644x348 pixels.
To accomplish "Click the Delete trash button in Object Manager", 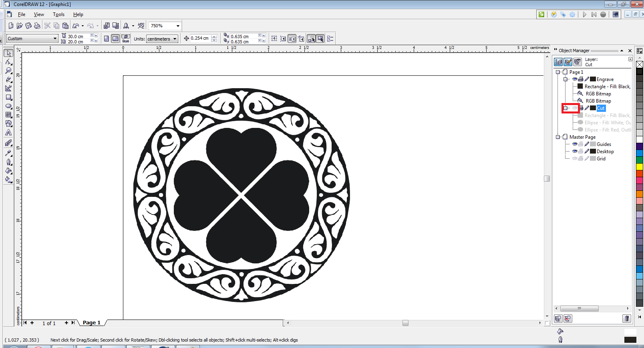I will tap(627, 318).
